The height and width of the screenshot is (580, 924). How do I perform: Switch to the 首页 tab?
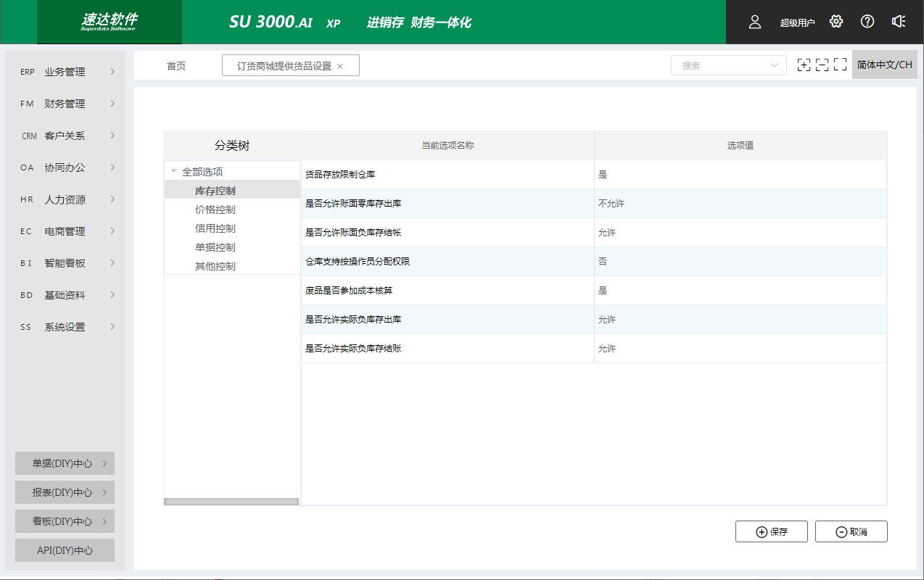(176, 66)
